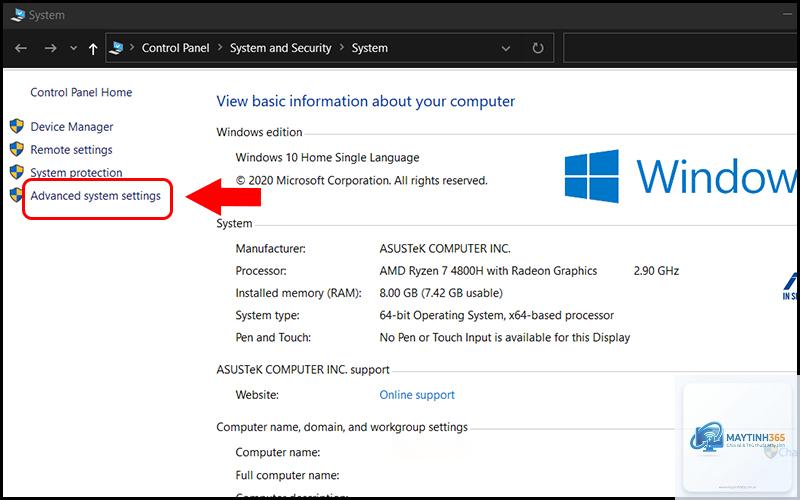Click the System breadcrumb item
Screen dimensions: 800x500
(x=369, y=48)
